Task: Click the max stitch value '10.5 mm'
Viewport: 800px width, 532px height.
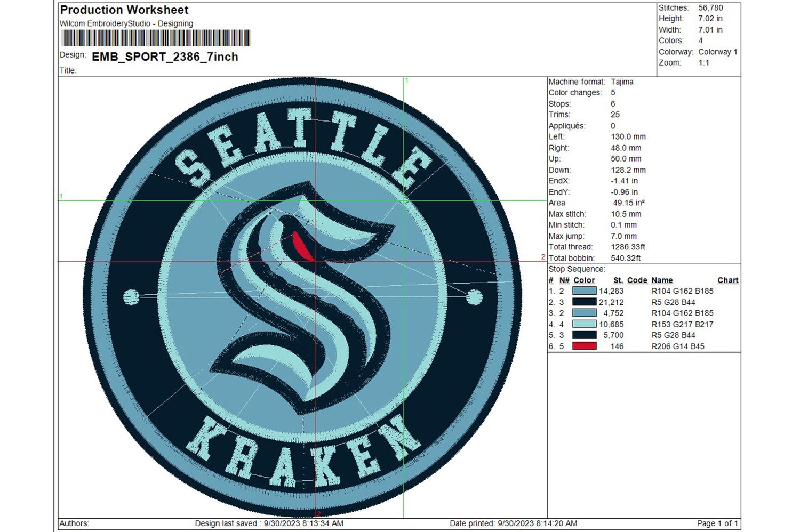Action: (x=626, y=214)
